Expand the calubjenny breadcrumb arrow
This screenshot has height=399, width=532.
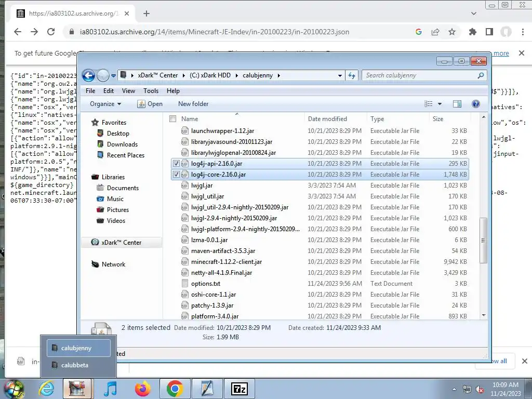pos(278,76)
